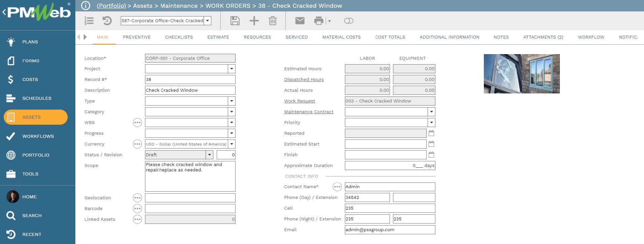Click the Save floppy disk icon
This screenshot has height=244, width=644.
click(x=235, y=21)
